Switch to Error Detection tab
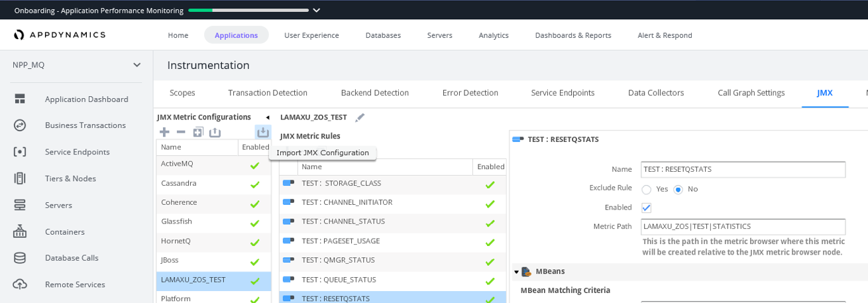Screen dimensions: 868x303 [470, 93]
